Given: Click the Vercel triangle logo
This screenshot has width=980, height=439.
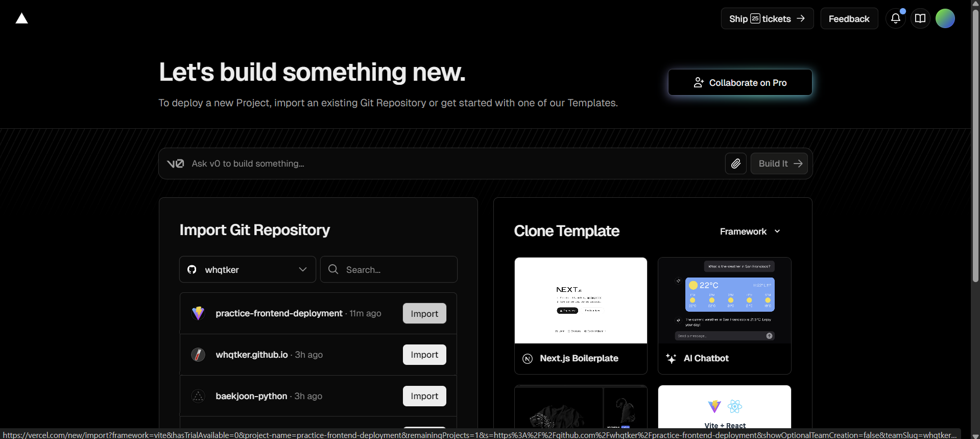Looking at the screenshot, I should pos(21,18).
